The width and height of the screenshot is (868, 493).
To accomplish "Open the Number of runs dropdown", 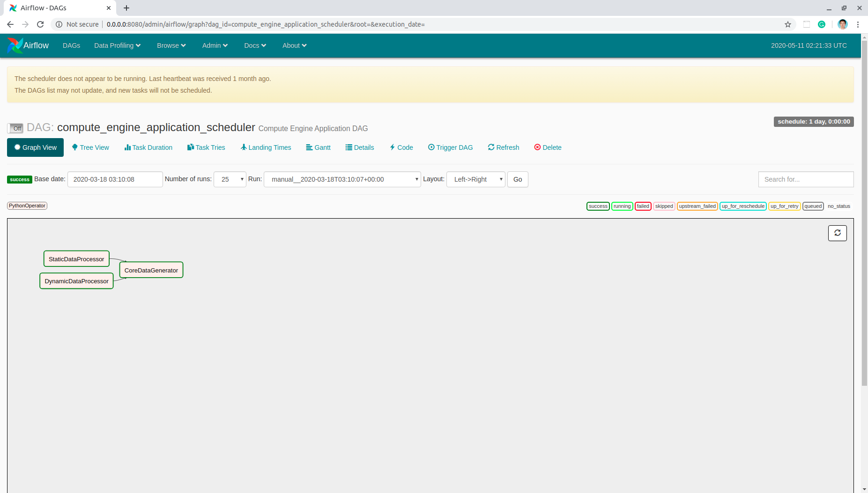I will pos(230,179).
